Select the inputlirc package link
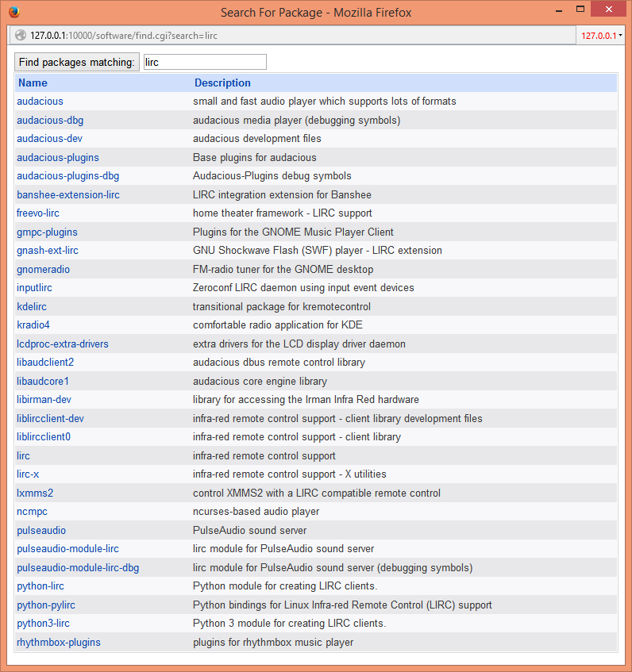This screenshot has width=632, height=672. 34,287
